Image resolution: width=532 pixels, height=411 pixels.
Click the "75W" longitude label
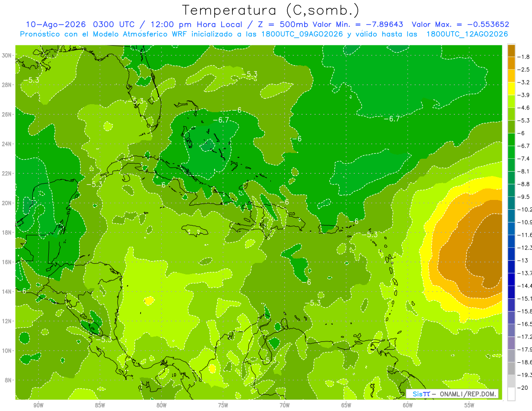[223, 405]
